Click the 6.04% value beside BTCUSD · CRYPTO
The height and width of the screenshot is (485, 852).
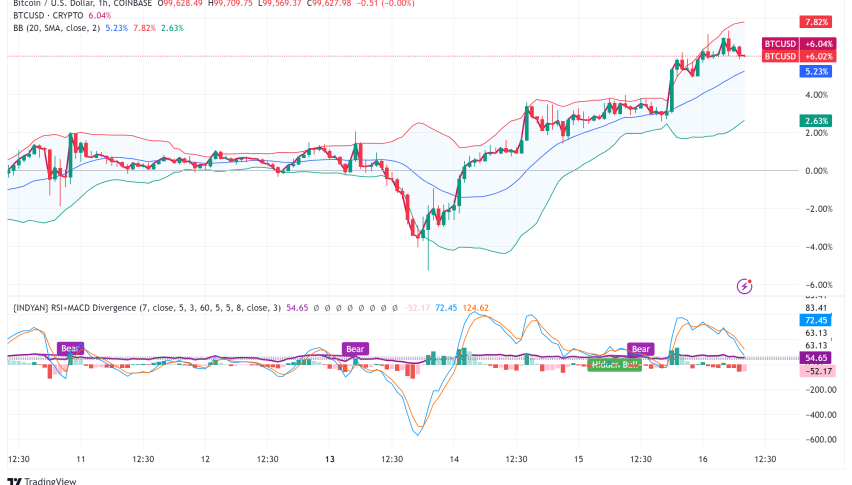pos(99,15)
